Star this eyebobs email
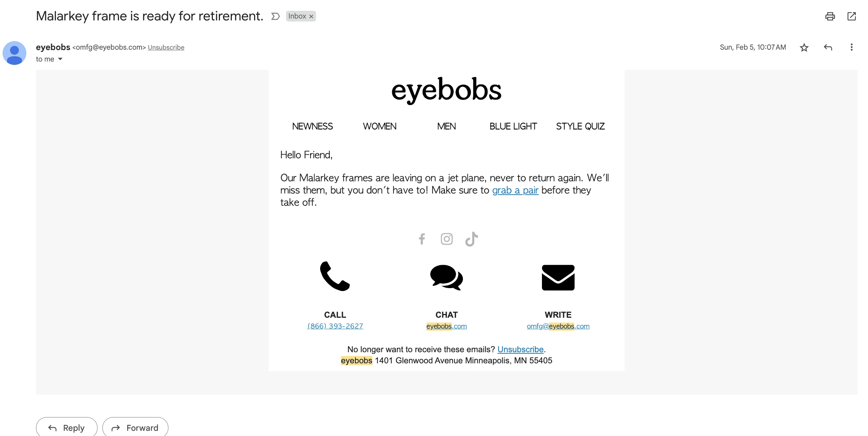 click(x=804, y=47)
